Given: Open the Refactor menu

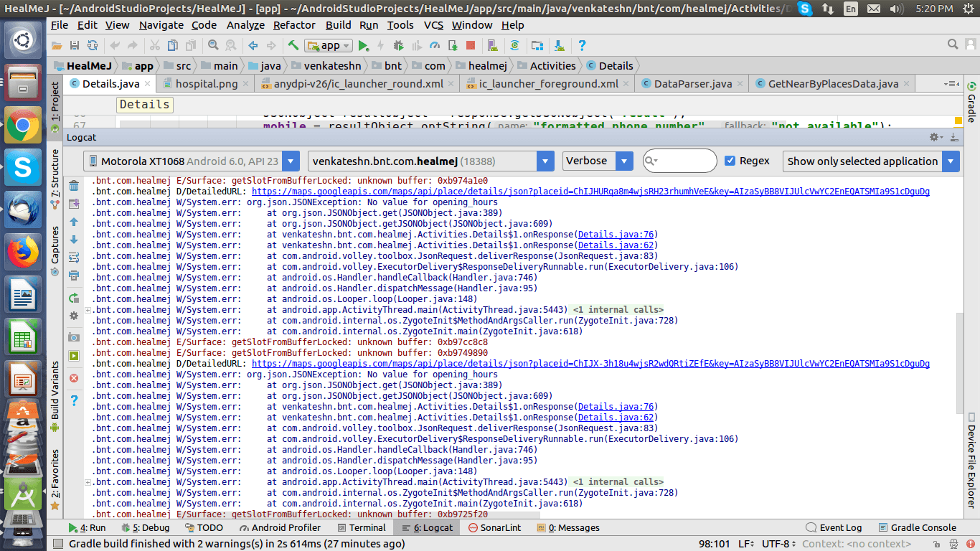Looking at the screenshot, I should [x=294, y=24].
